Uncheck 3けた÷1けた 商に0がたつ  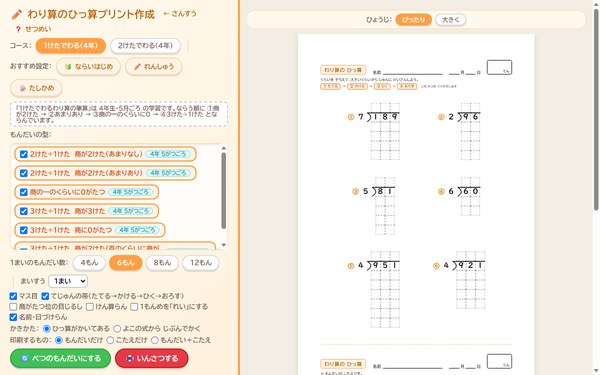(24, 230)
